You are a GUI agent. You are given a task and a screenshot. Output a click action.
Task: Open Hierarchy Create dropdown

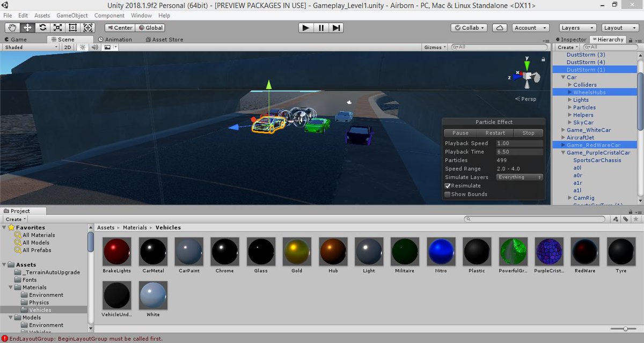pos(568,47)
